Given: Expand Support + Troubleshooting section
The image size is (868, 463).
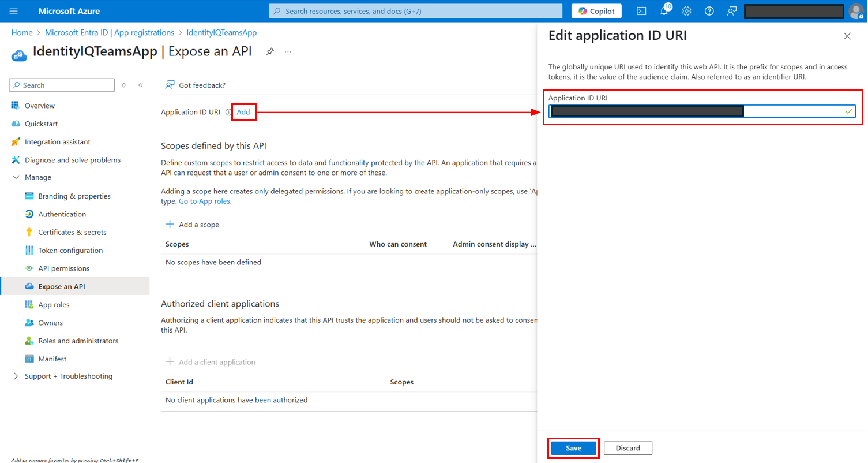Looking at the screenshot, I should [15, 376].
